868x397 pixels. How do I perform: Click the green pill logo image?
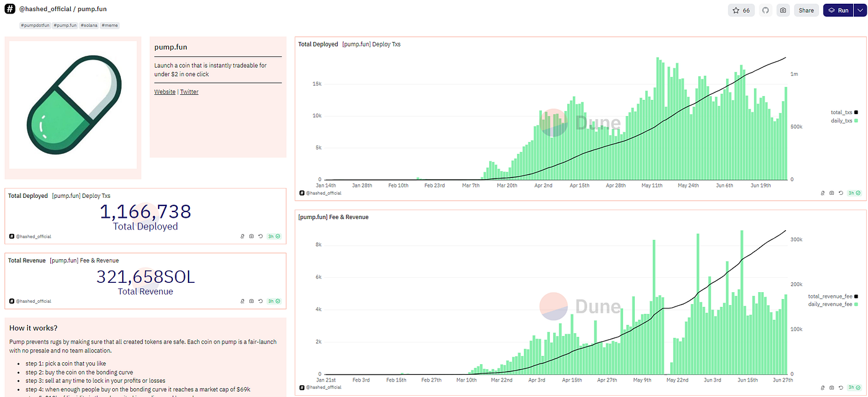[x=73, y=105]
